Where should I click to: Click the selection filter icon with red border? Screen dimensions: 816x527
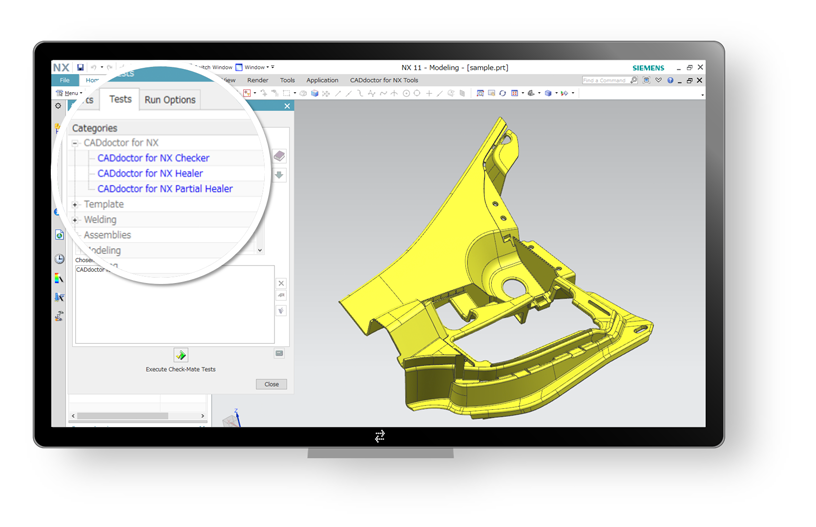(x=247, y=93)
